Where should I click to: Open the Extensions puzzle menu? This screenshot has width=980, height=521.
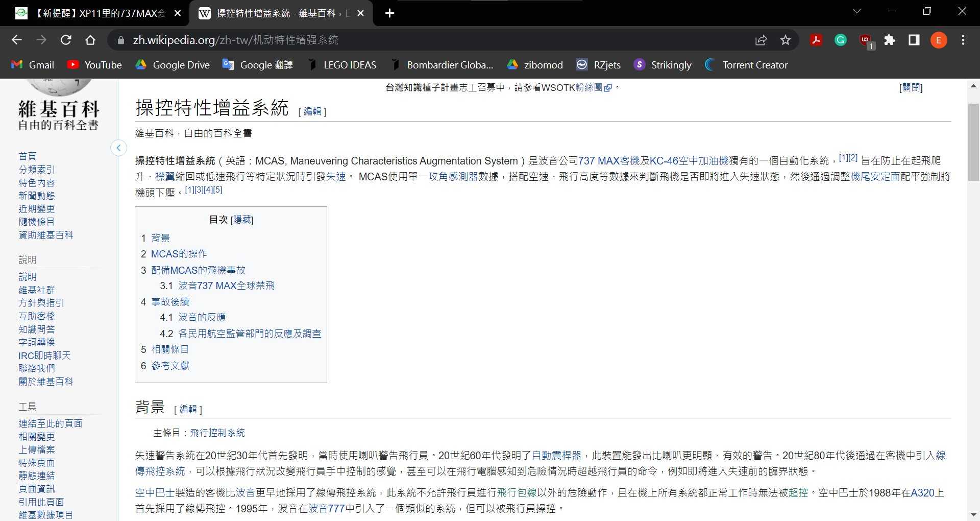(x=890, y=40)
